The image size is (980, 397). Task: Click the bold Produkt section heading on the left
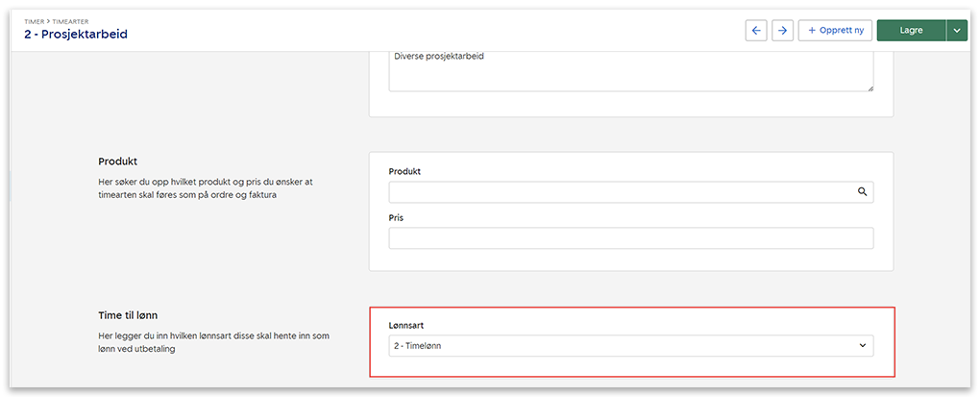(119, 161)
